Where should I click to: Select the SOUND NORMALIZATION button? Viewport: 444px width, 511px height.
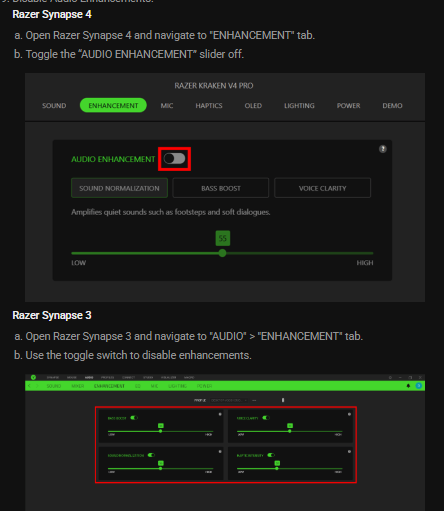[119, 188]
